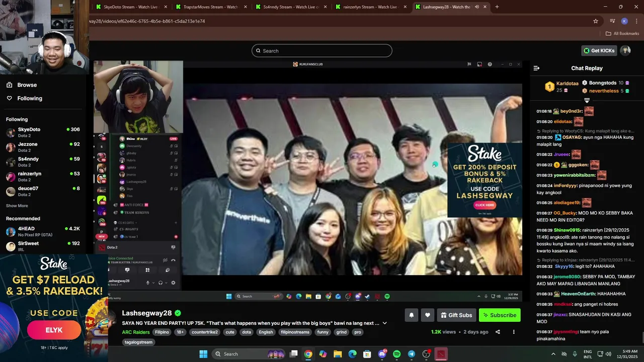The height and width of the screenshot is (362, 644).
Task: Open a new browser tab
Action: click(497, 7)
